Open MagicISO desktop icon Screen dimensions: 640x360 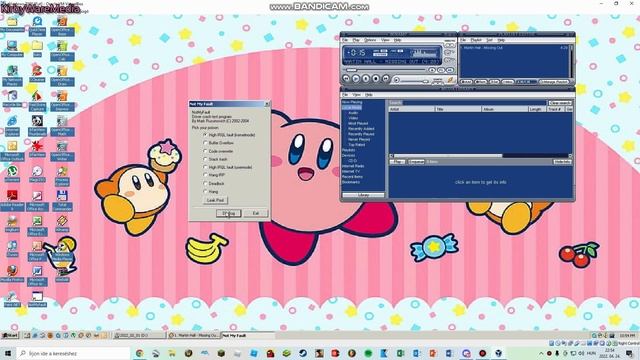click(x=37, y=175)
